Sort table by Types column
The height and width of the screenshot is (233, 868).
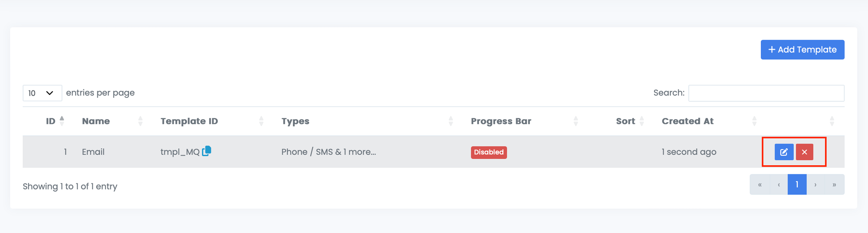(295, 121)
